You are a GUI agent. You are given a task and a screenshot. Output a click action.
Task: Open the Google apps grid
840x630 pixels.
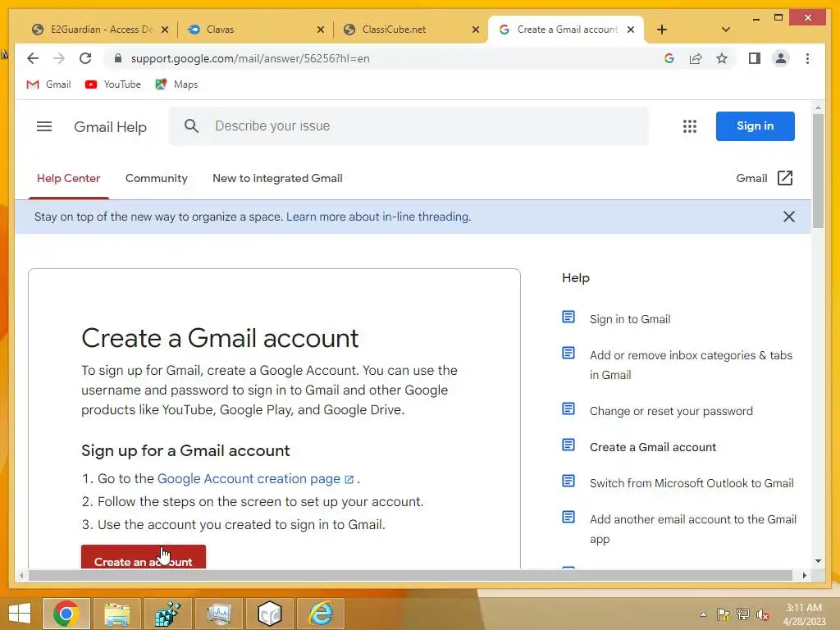[x=689, y=126]
